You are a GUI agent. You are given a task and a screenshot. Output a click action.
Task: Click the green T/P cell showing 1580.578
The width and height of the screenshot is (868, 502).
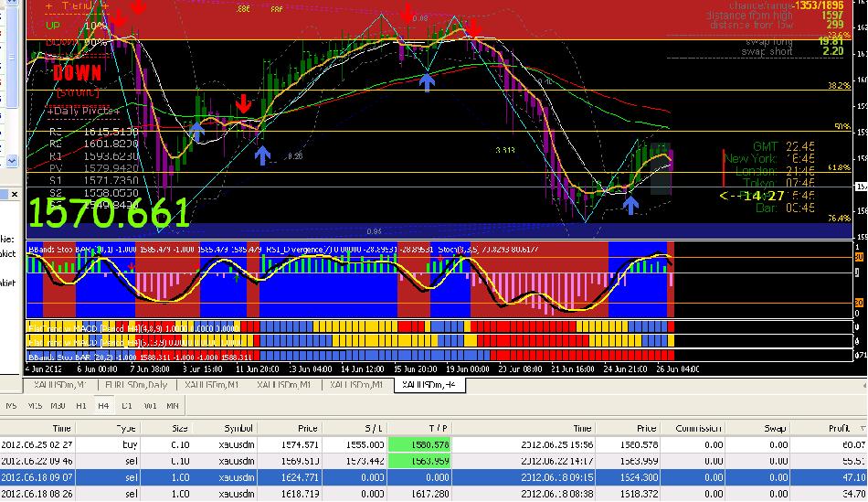426,443
